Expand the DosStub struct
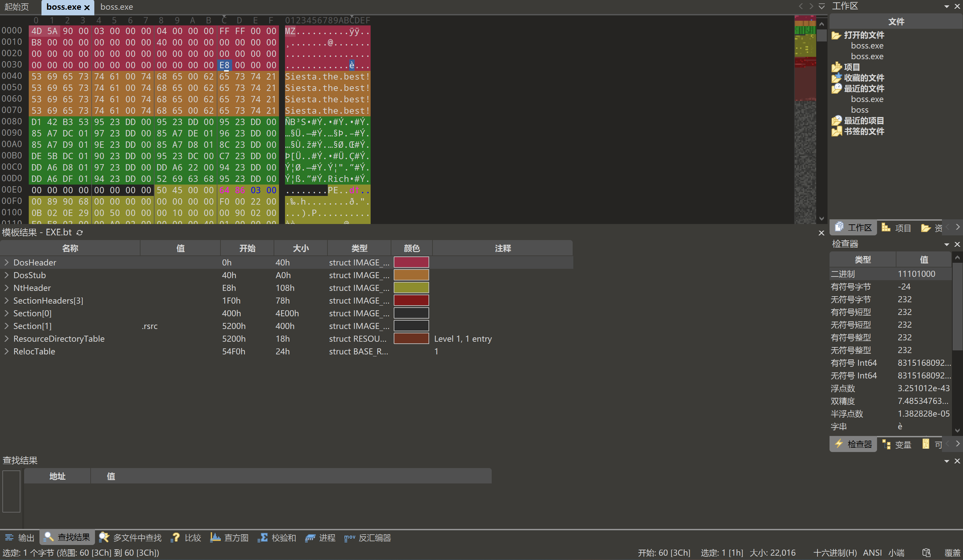Image resolution: width=963 pixels, height=560 pixels. (x=6, y=275)
